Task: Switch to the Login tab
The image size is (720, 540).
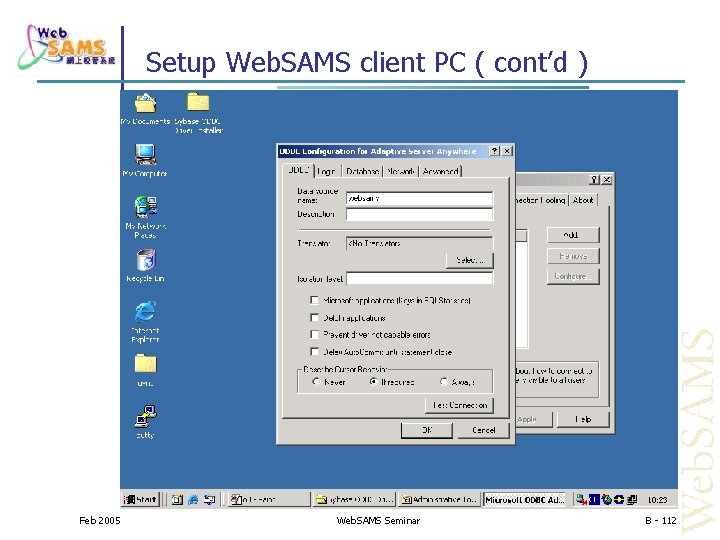Action: tap(326, 171)
